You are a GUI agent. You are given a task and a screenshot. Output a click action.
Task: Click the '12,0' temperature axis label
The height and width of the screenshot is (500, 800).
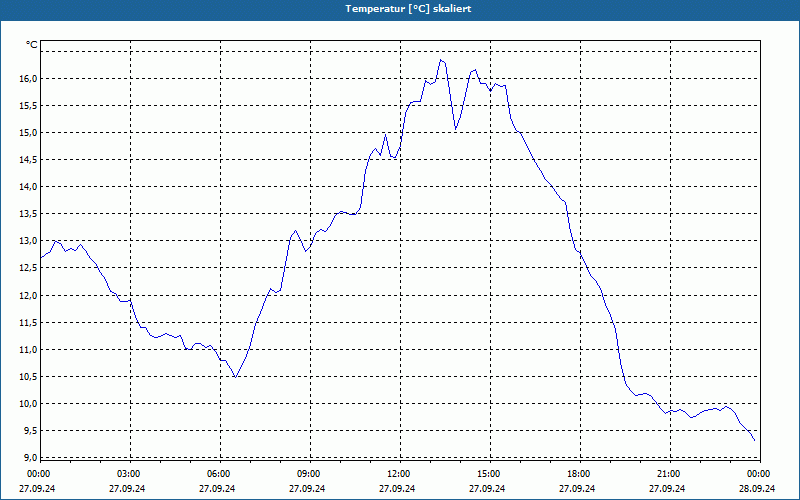coord(29,295)
